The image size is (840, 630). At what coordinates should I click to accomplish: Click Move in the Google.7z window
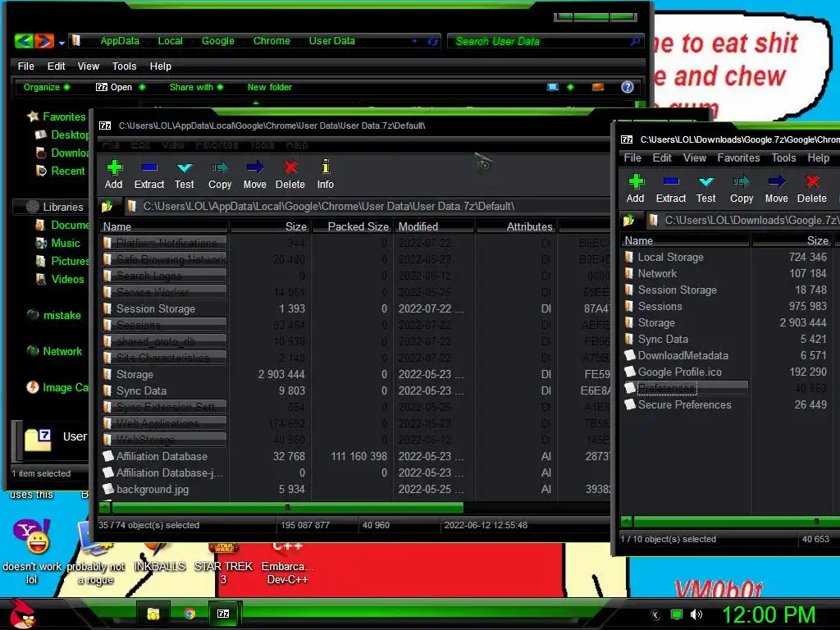(777, 189)
